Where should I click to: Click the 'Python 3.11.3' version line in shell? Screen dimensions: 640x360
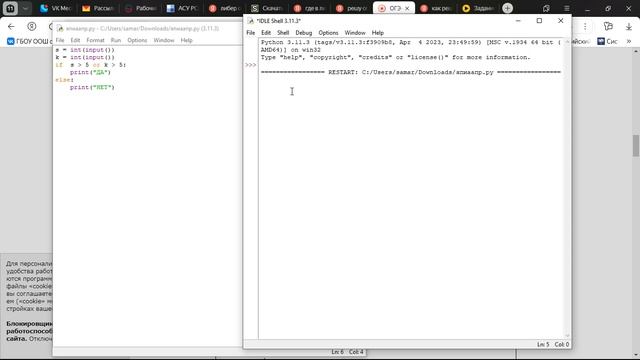411,42
